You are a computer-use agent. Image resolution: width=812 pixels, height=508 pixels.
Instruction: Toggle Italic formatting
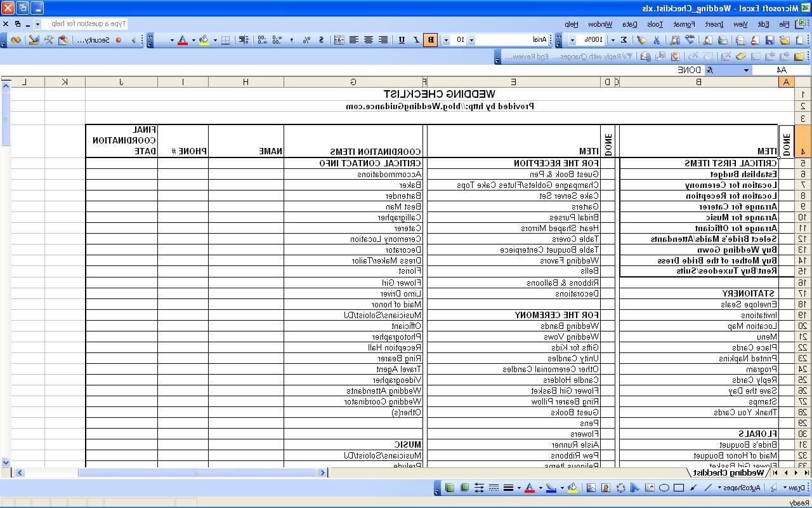point(417,40)
